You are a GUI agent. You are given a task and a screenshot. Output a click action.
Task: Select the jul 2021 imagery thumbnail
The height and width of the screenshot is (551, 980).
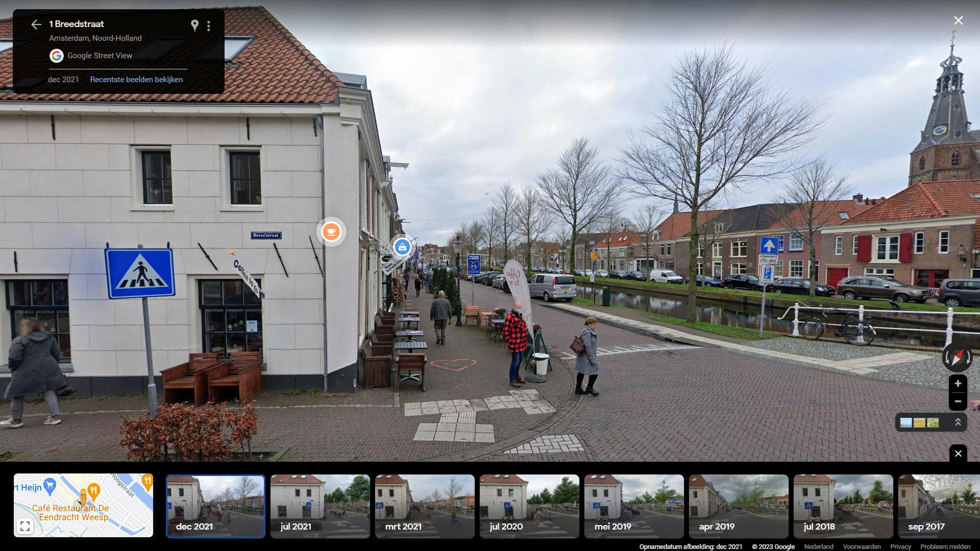point(320,506)
